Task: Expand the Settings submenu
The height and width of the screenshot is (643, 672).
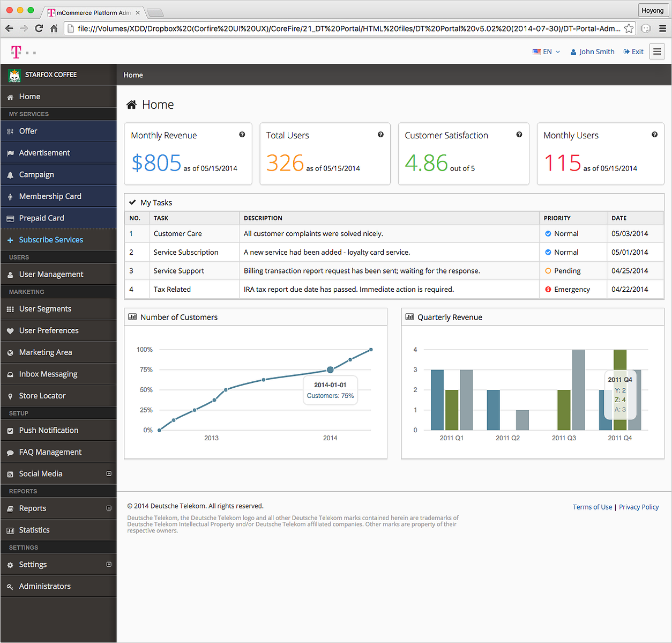Action: 109,564
